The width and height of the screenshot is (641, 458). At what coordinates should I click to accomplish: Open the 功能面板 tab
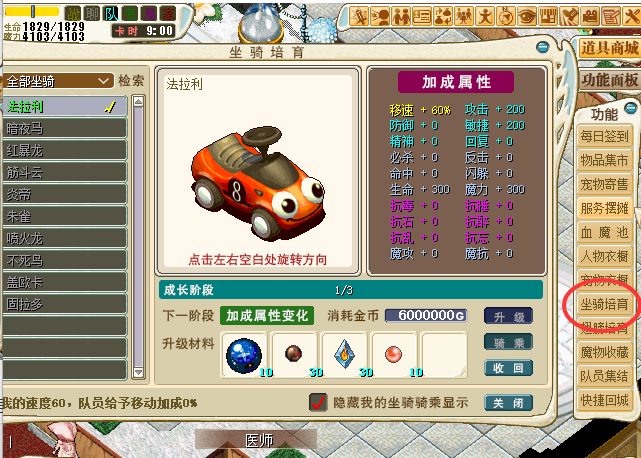click(x=609, y=79)
